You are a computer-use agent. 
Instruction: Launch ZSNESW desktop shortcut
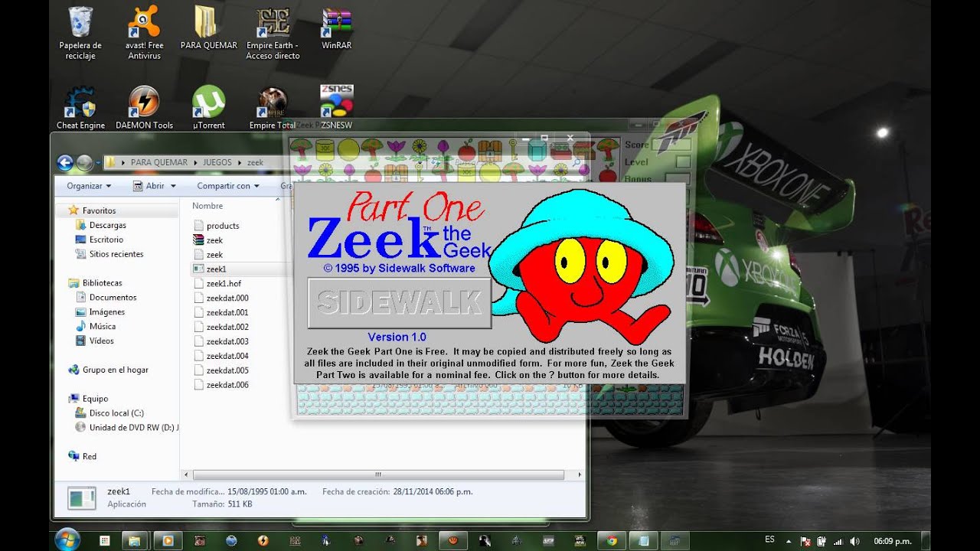[336, 107]
